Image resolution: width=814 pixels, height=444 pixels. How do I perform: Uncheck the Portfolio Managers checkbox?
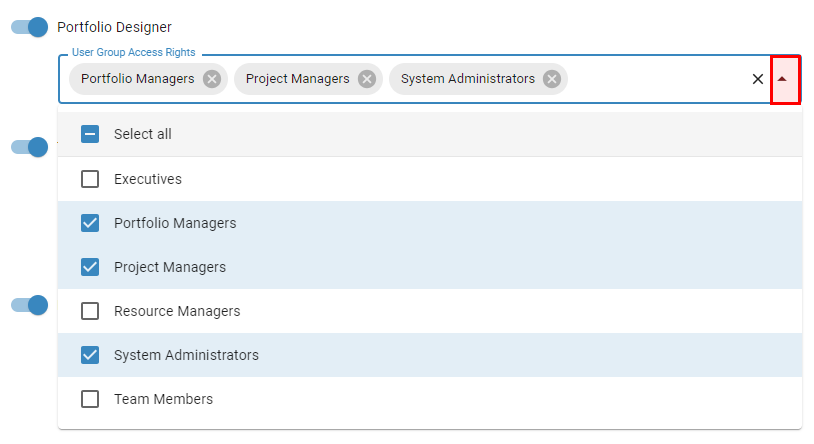point(90,223)
